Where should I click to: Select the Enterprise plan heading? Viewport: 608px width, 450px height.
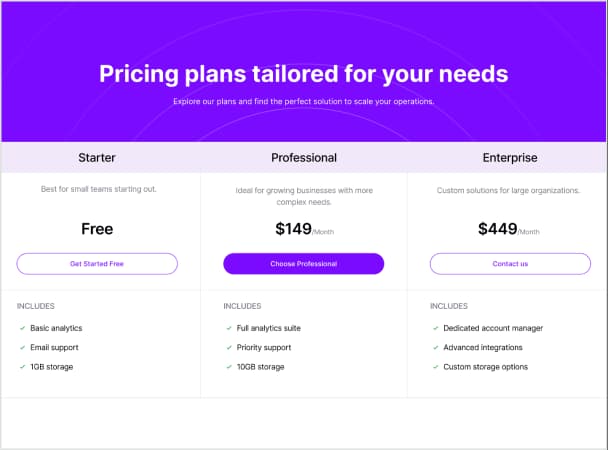pyautogui.click(x=510, y=158)
